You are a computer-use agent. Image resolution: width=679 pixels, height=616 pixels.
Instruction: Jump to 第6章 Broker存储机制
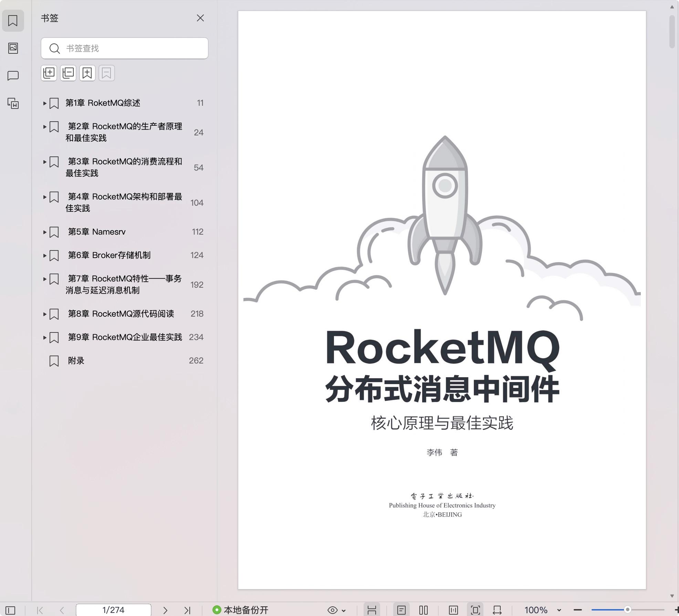click(109, 255)
